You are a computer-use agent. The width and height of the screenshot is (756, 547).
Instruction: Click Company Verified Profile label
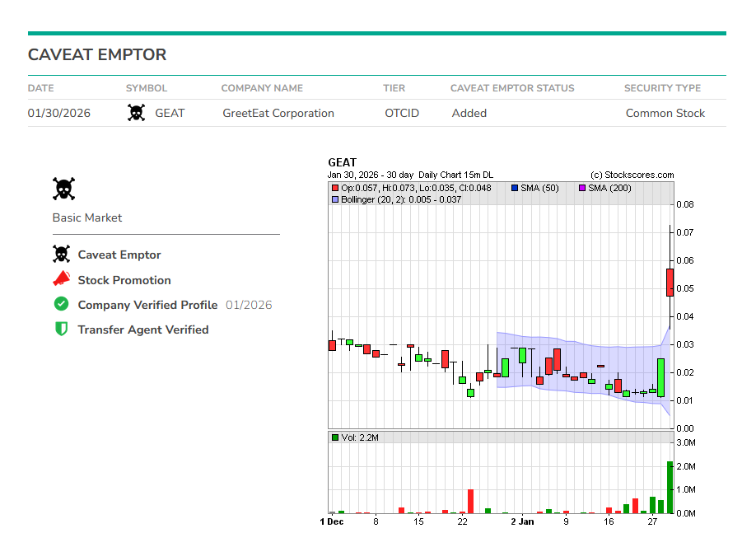(x=147, y=305)
